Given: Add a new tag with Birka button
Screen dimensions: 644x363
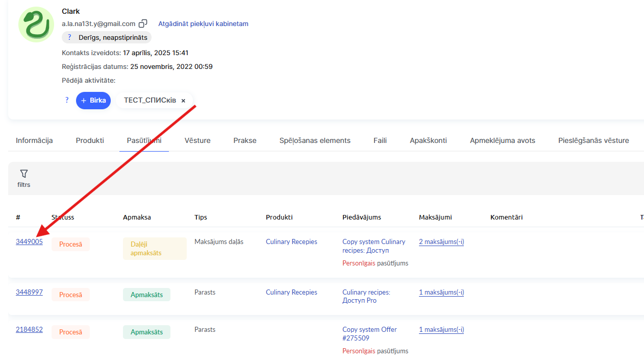Looking at the screenshot, I should point(93,101).
